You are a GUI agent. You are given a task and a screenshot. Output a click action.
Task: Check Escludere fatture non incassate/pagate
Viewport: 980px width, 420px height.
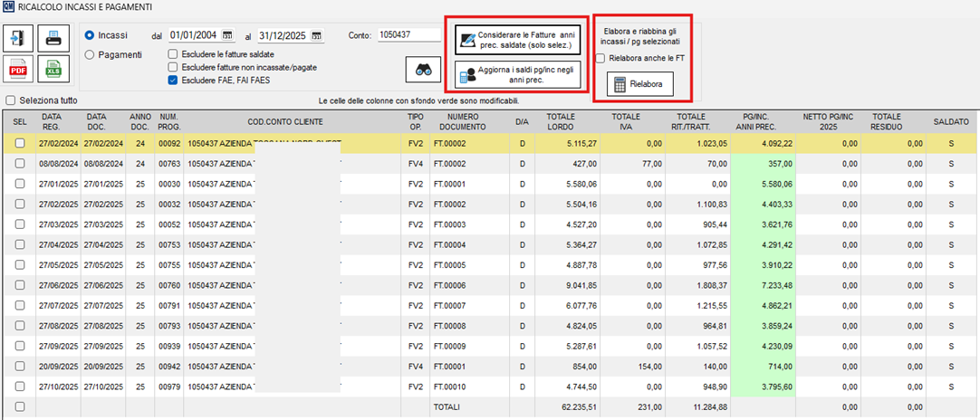[174, 68]
